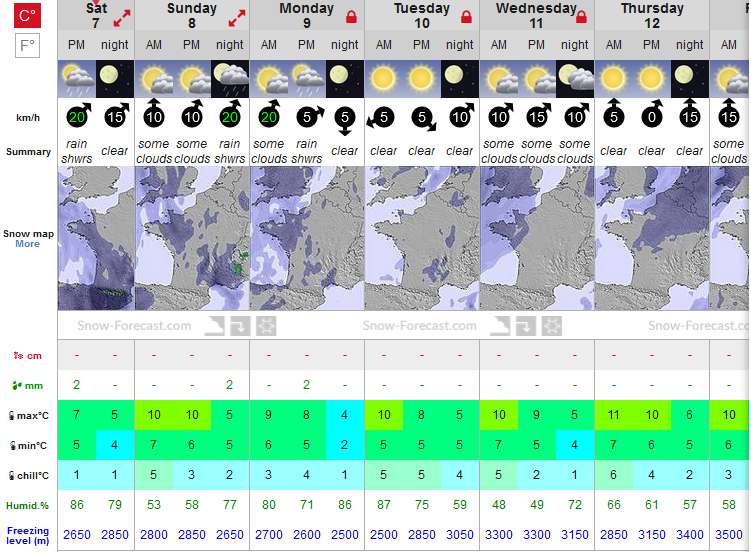Click Tuesday AM sunny weather icon

[384, 79]
